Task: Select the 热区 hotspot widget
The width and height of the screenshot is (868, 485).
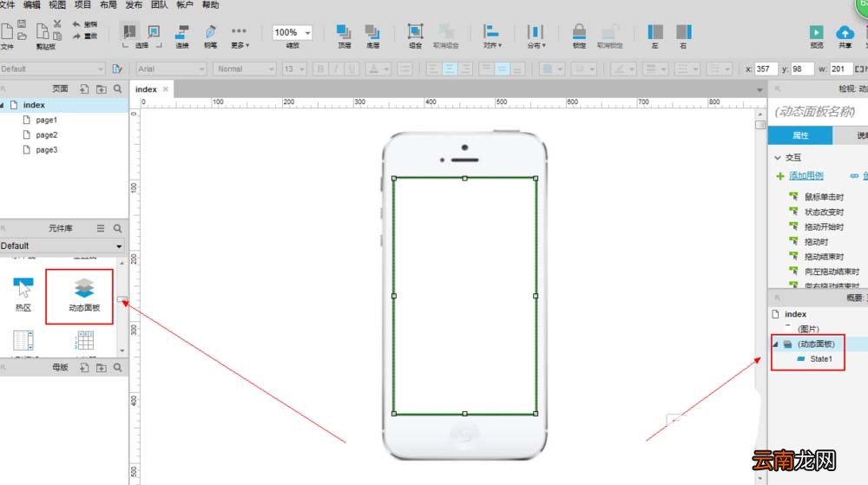Action: [x=23, y=294]
